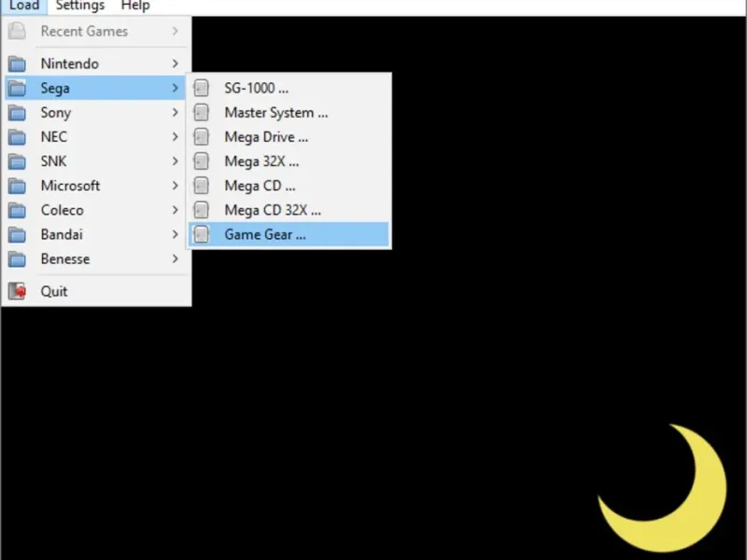Expand the Nintendo submenu arrow
Viewport: 747px width, 560px height.
coord(176,63)
